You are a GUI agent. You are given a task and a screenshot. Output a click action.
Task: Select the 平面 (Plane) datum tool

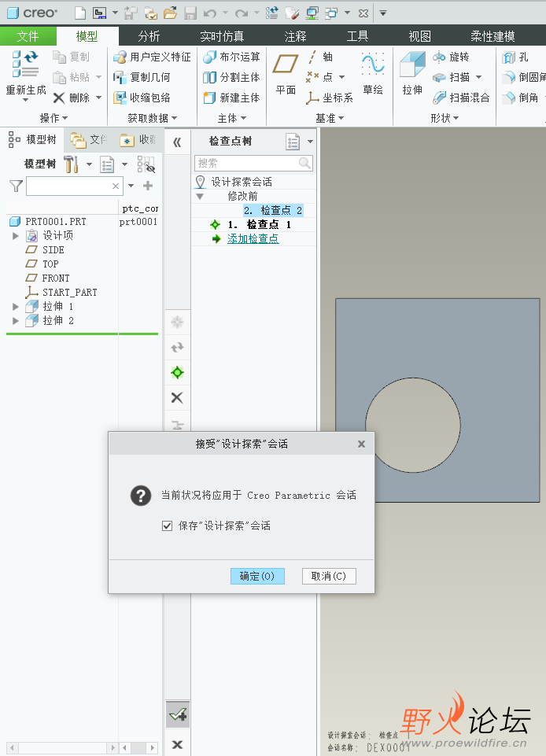[285, 73]
